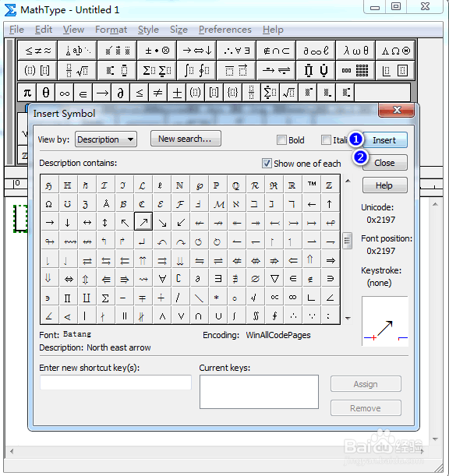Click the WinAllCodePages encoding text
This screenshot has width=449, height=476.
click(x=278, y=335)
